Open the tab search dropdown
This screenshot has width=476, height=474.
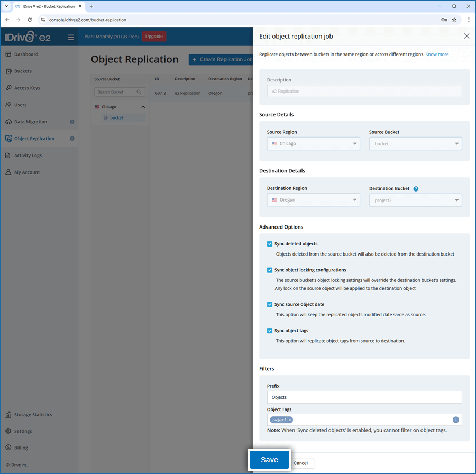tap(6, 6)
